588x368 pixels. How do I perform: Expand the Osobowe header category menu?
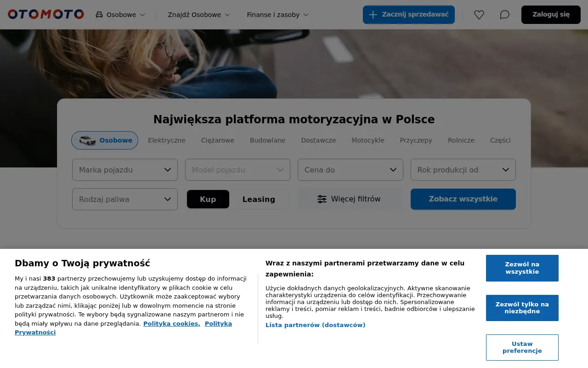[x=120, y=15]
